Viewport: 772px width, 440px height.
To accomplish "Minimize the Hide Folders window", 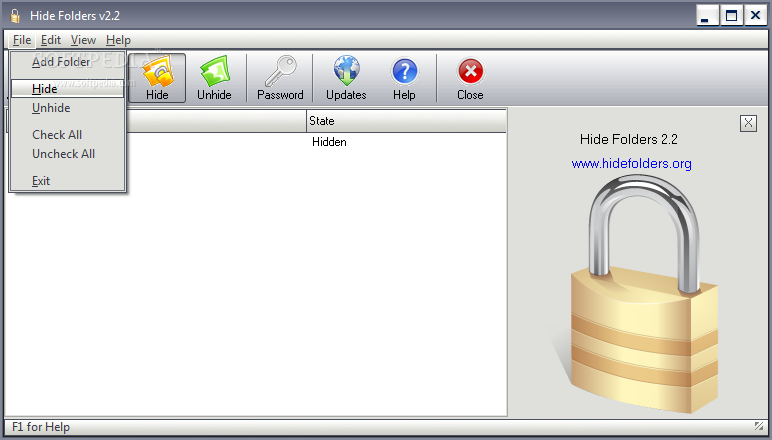I will [x=707, y=16].
